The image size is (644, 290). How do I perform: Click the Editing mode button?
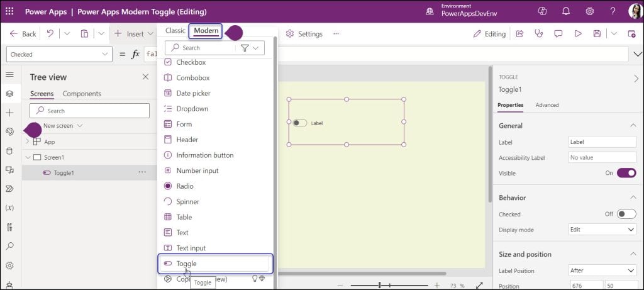pyautogui.click(x=489, y=34)
